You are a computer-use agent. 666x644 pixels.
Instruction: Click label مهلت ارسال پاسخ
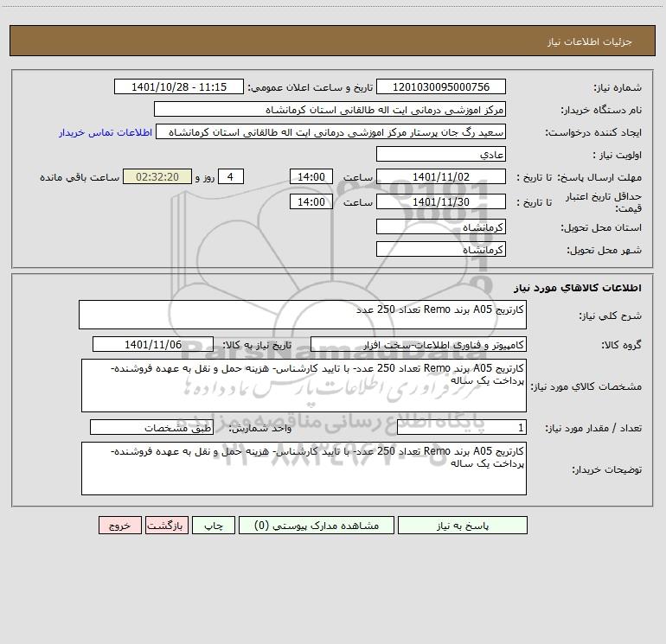599,177
